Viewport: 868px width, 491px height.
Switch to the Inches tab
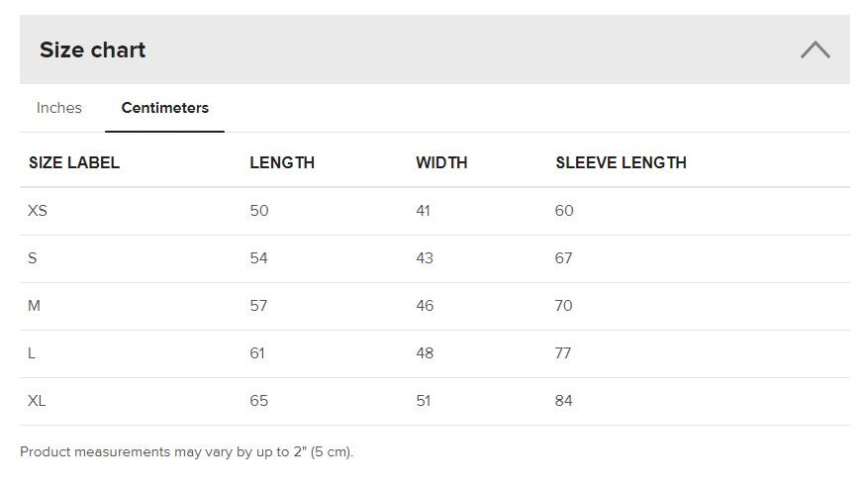(59, 108)
